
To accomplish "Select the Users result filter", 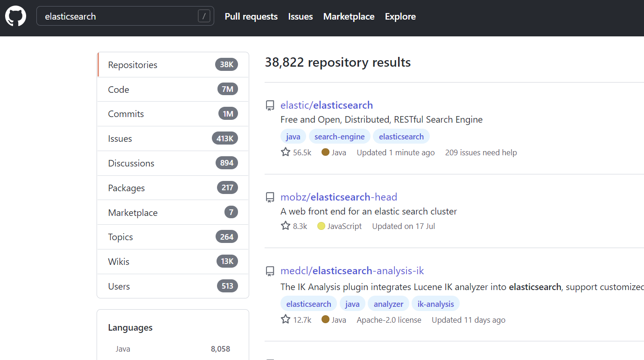I will [173, 286].
